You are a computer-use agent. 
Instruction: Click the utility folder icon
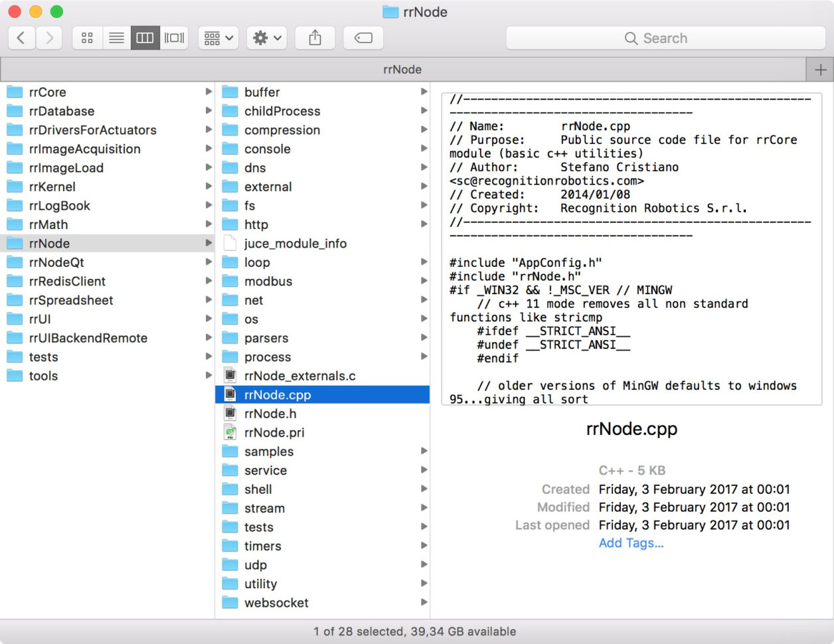pyautogui.click(x=230, y=584)
